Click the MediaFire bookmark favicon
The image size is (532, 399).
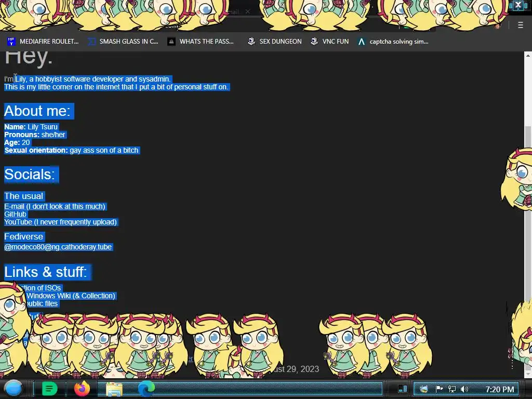(x=11, y=42)
